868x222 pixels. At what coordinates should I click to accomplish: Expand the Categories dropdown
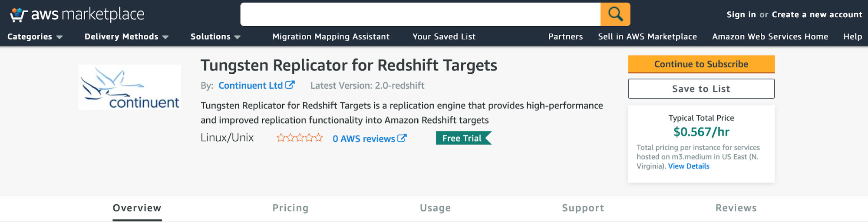click(x=35, y=36)
